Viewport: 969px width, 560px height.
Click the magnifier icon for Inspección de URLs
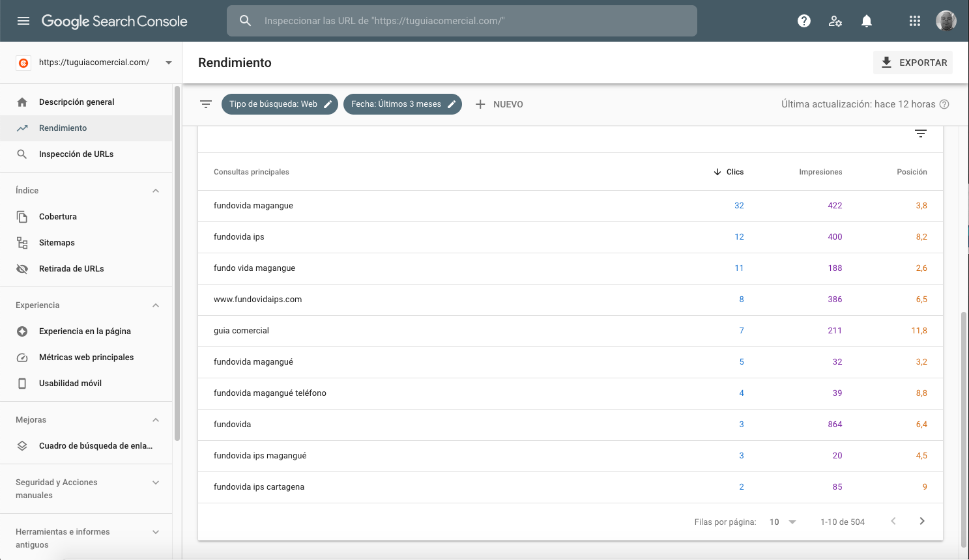22,154
